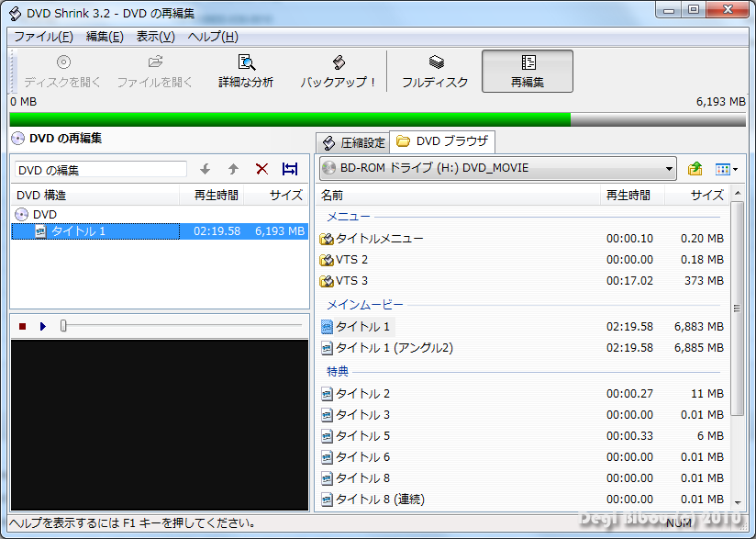
Task: Open the ファイル(F) menu
Action: (x=43, y=37)
